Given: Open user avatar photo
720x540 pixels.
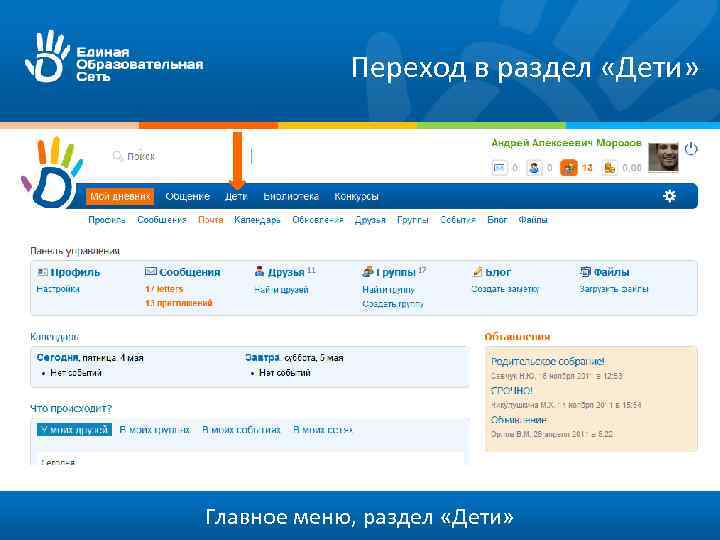Looking at the screenshot, I should (x=663, y=158).
